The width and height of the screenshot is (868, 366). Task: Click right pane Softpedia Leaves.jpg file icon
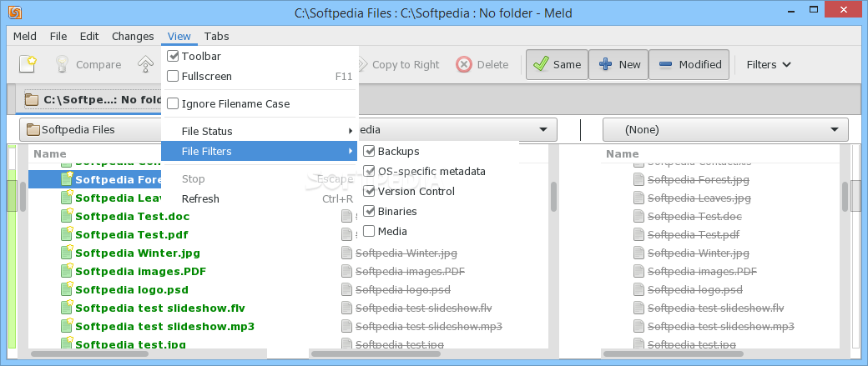pos(638,198)
